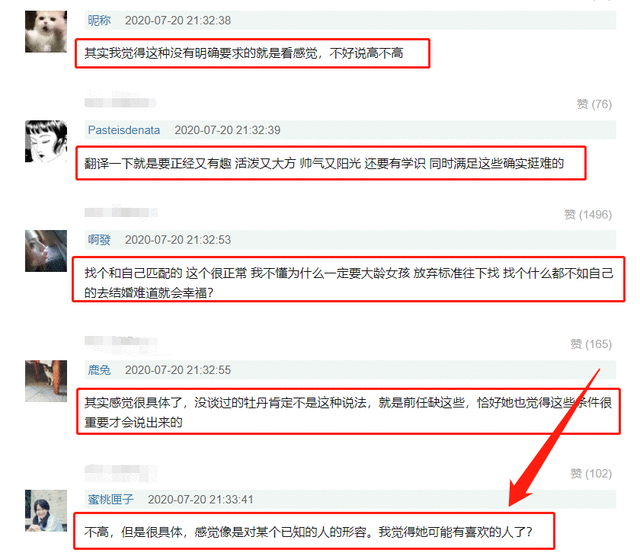
Task: Upvote the comment showing 赞 (1496)
Action: coord(588,215)
